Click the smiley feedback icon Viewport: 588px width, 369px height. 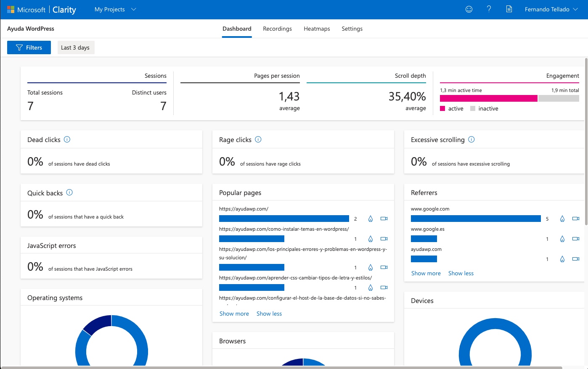(469, 9)
